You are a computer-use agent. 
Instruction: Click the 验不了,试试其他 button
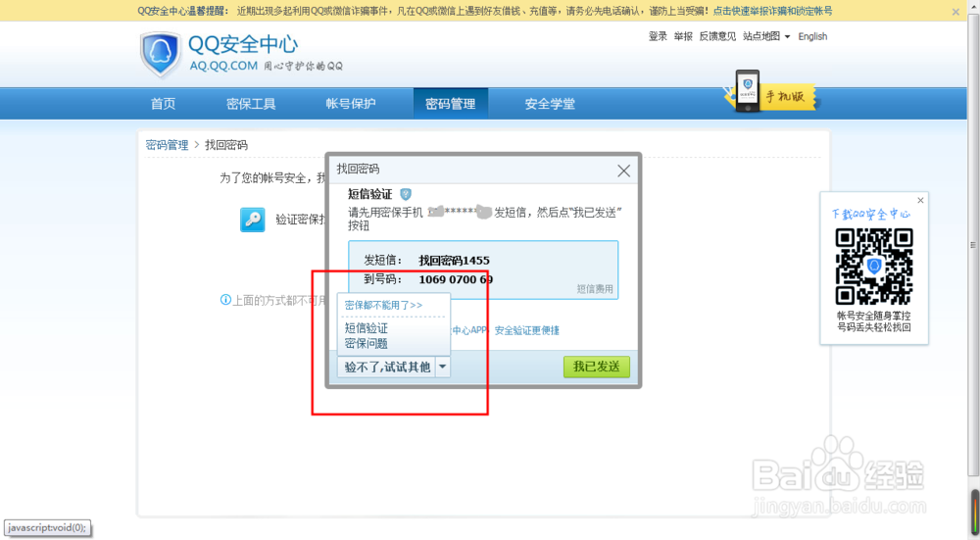pos(387,367)
